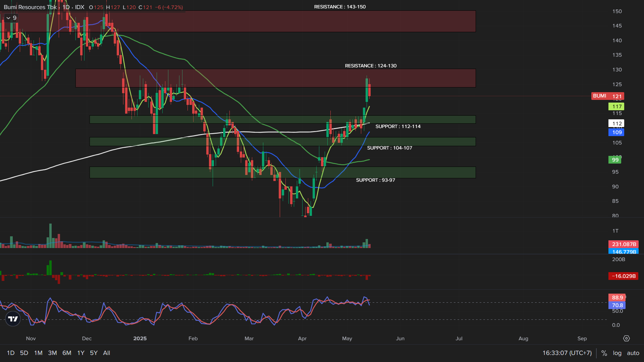Click the 109 blue price tag
The image size is (644, 362).
coord(616,132)
